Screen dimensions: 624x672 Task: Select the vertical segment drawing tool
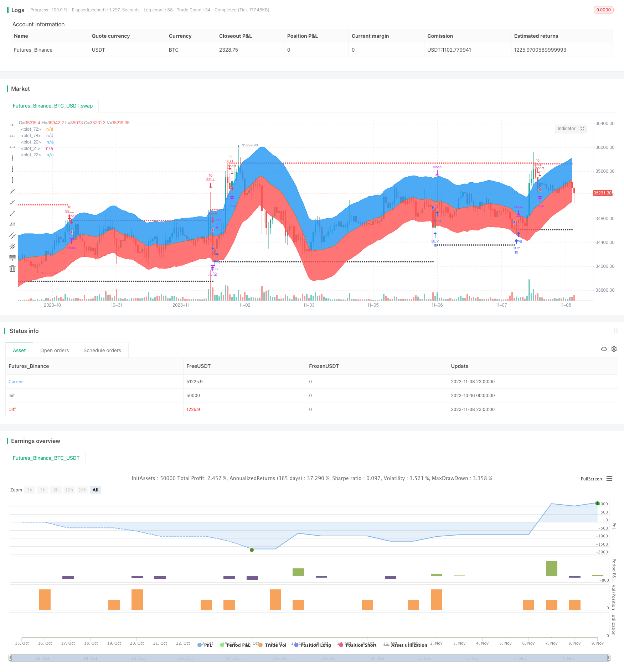click(12, 180)
